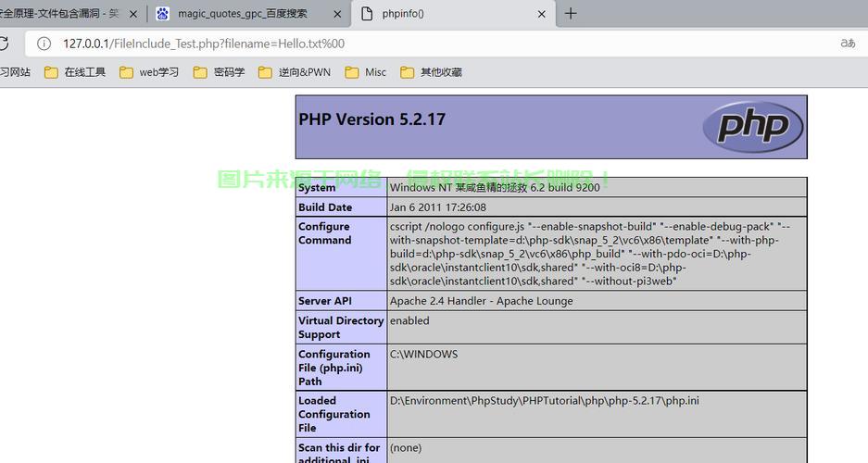
Task: Close the magic_quotes_gpc search tab
Action: (337, 15)
